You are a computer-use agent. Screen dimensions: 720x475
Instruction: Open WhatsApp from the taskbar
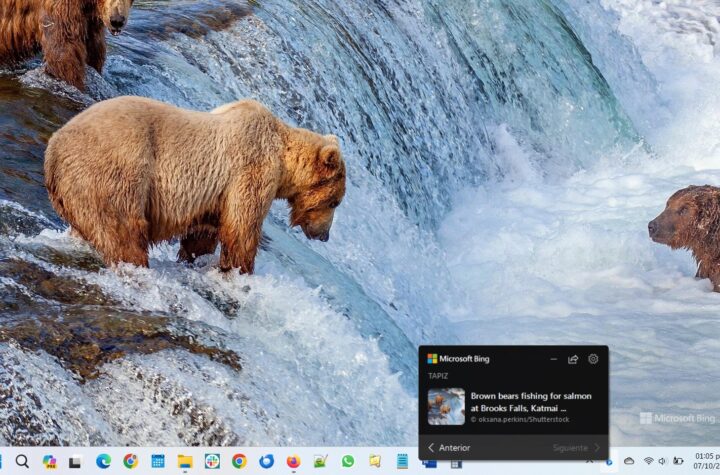(x=348, y=461)
